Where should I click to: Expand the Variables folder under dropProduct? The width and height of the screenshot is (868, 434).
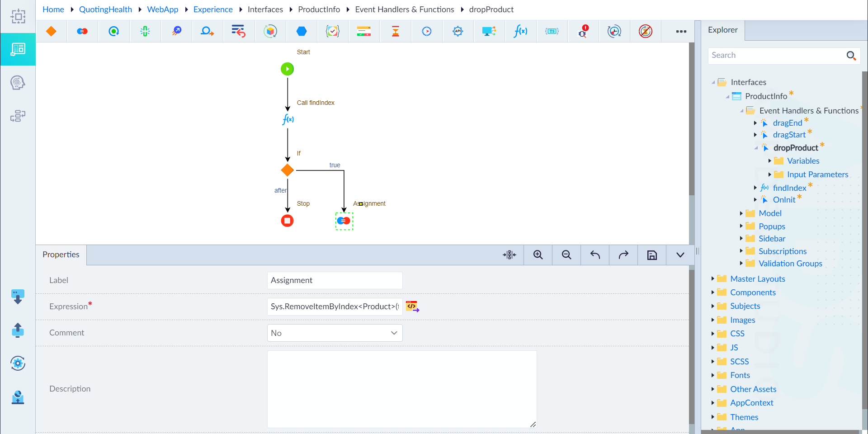tap(769, 161)
